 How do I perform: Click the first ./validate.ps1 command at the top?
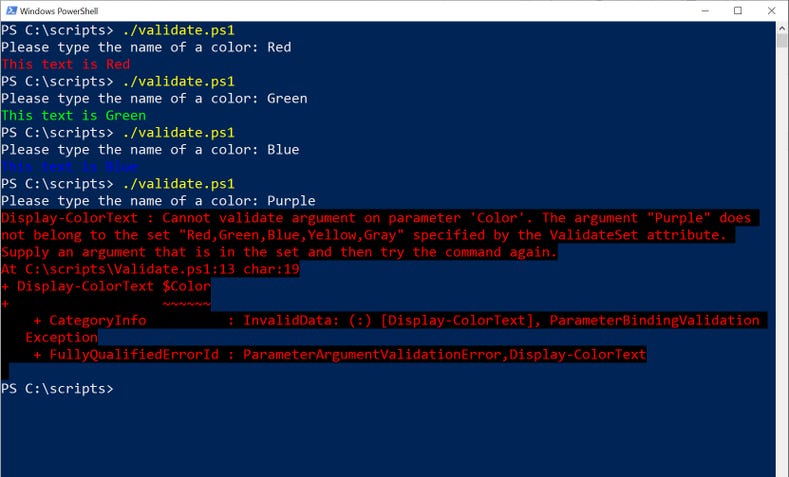[178, 30]
